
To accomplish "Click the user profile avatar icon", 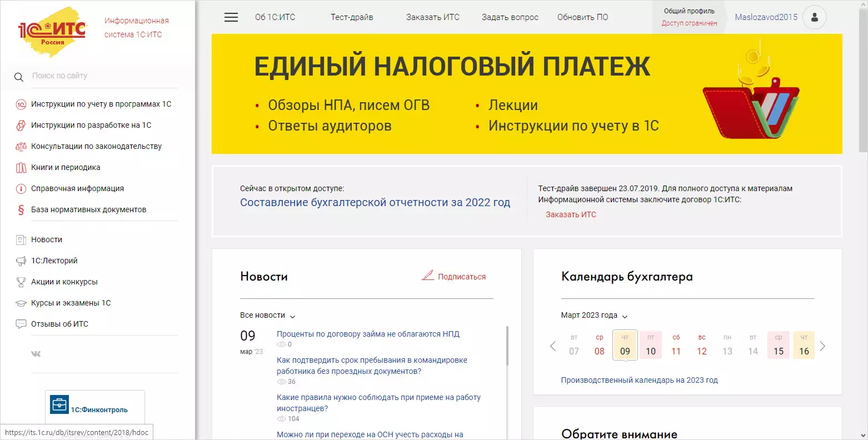I will point(815,17).
